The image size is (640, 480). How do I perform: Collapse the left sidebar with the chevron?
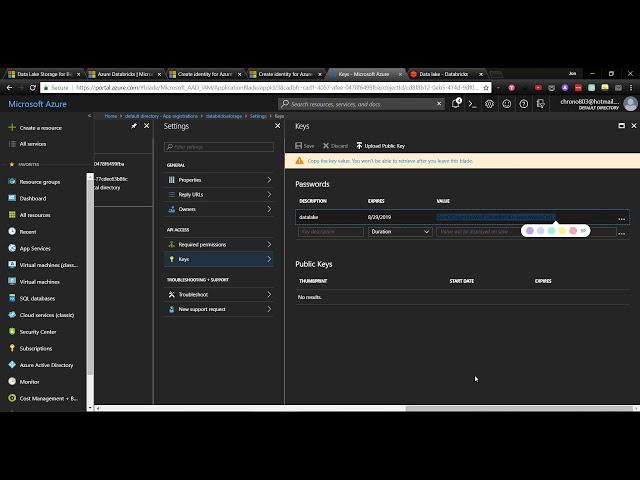click(89, 116)
